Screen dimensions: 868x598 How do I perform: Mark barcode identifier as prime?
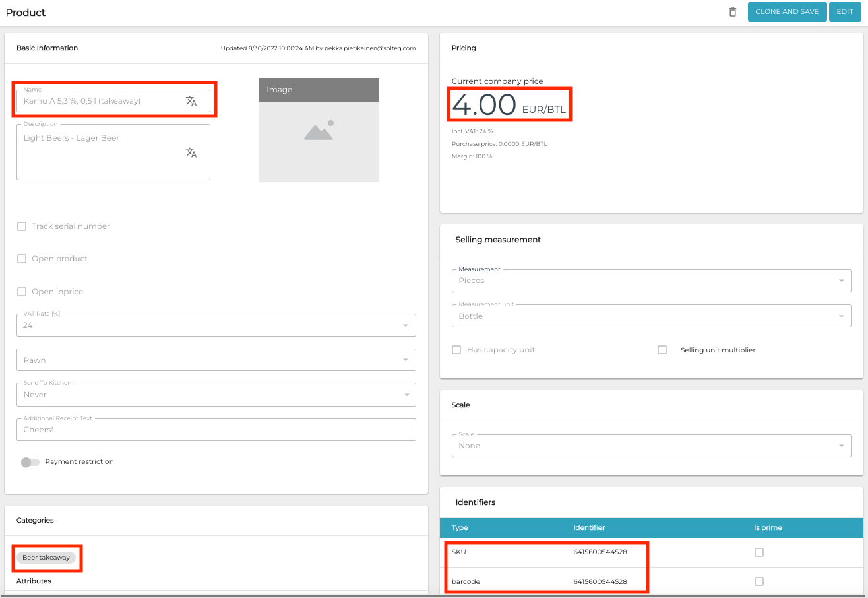[759, 581]
